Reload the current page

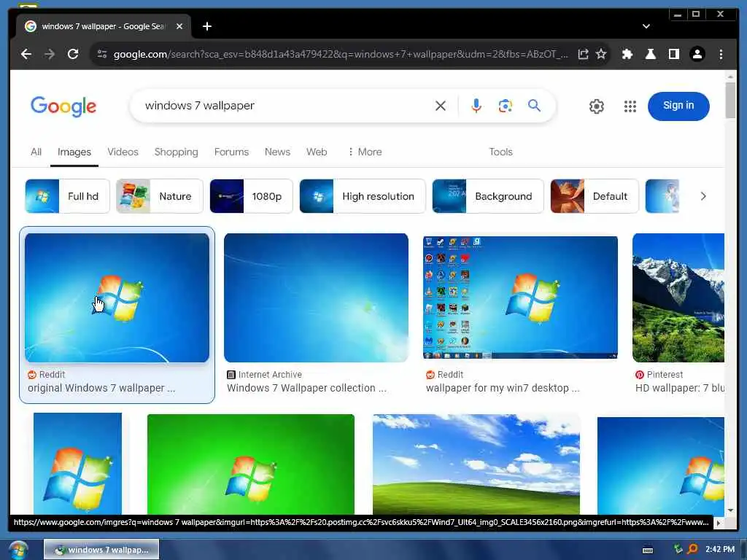coord(73,54)
